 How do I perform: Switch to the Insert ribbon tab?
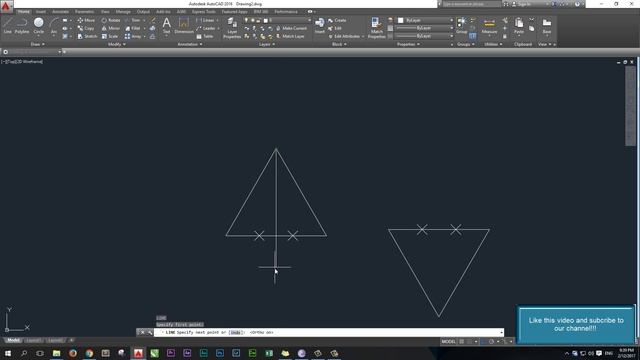pos(41,11)
